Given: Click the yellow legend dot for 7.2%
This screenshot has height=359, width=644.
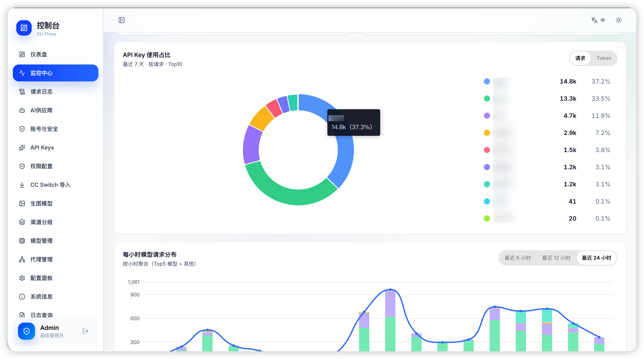Looking at the screenshot, I should tap(487, 133).
